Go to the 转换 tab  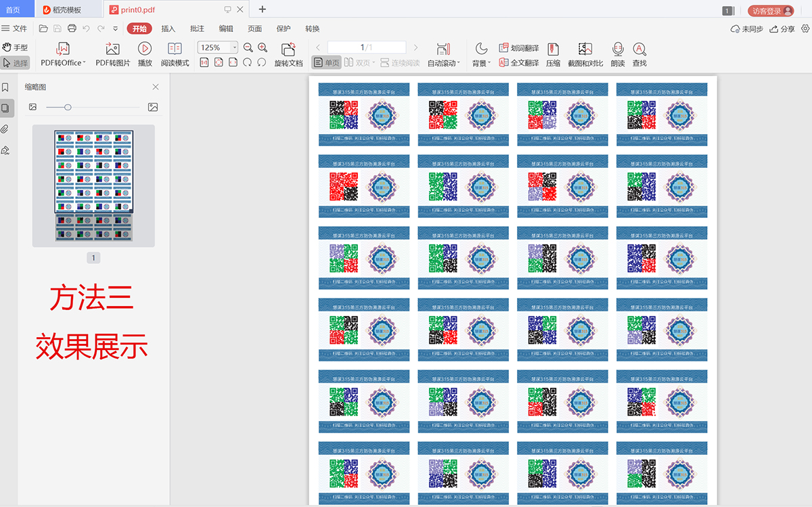(x=312, y=28)
